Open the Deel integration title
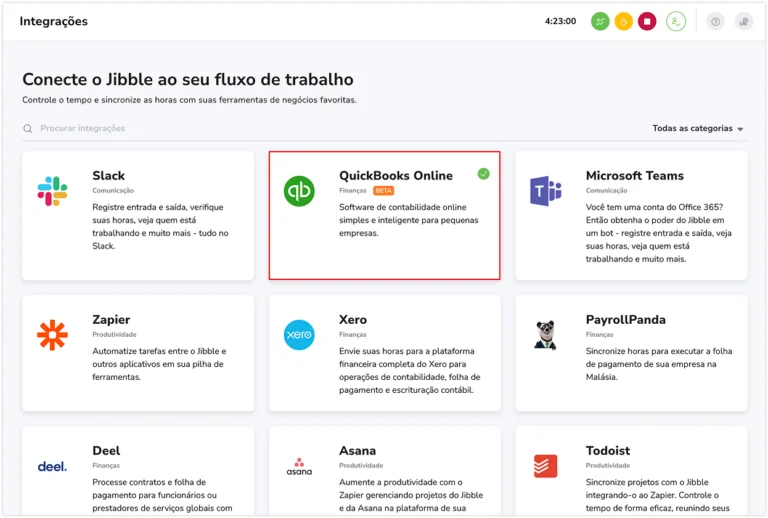The image size is (768, 518). tap(106, 450)
